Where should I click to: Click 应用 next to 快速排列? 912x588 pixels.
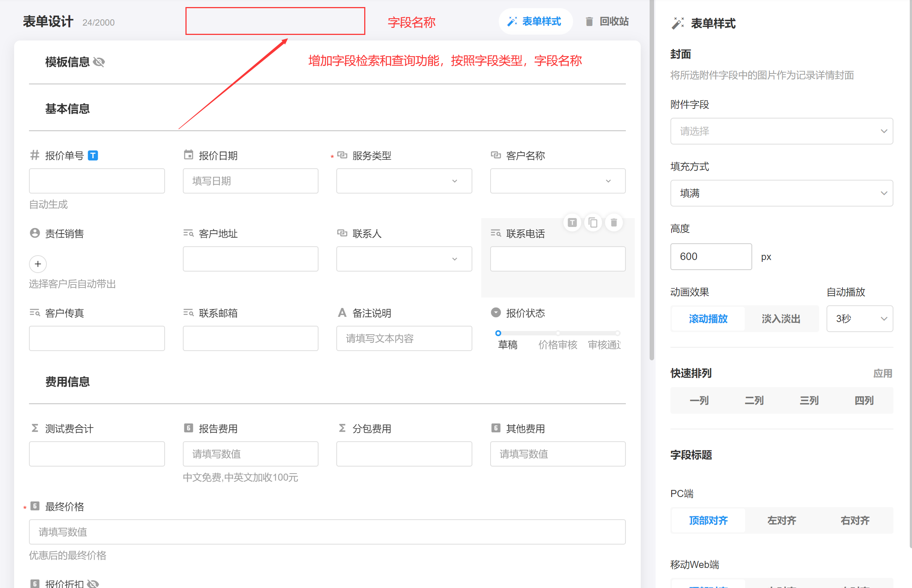(x=883, y=373)
